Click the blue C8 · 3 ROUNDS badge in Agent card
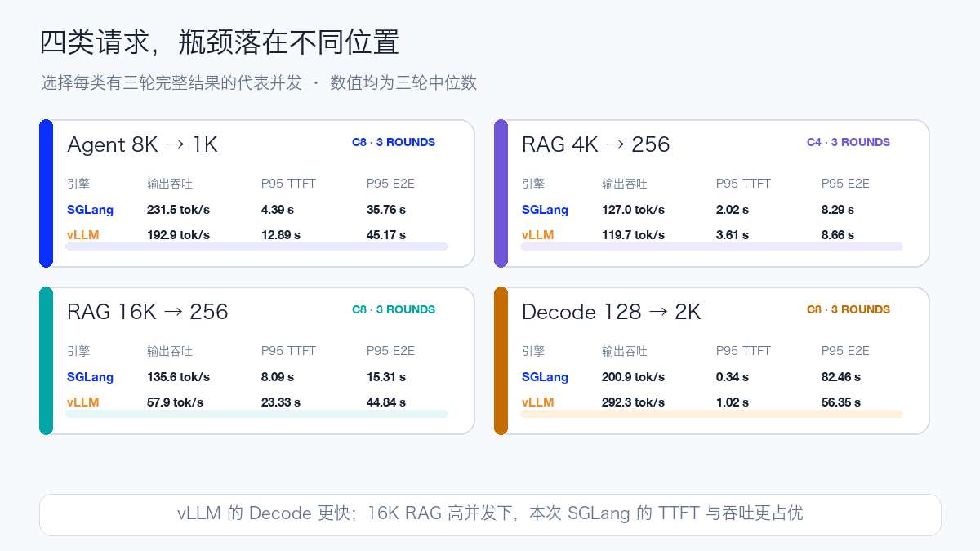The height and width of the screenshot is (551, 980). (x=394, y=142)
